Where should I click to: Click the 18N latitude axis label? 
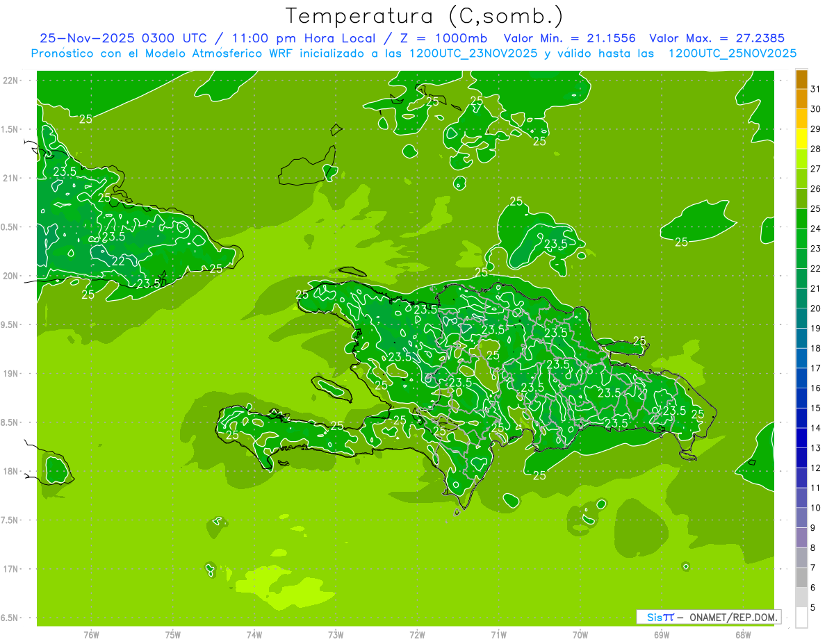(x=12, y=472)
